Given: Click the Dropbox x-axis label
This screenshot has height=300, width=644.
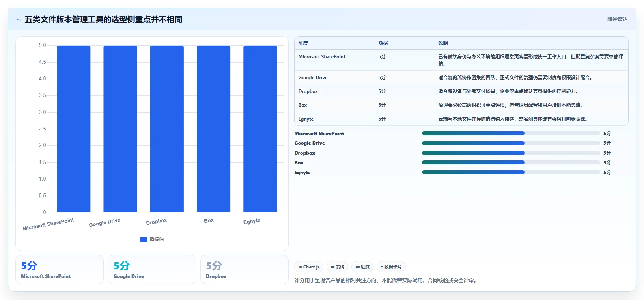Looking at the screenshot, I should click(x=157, y=222).
